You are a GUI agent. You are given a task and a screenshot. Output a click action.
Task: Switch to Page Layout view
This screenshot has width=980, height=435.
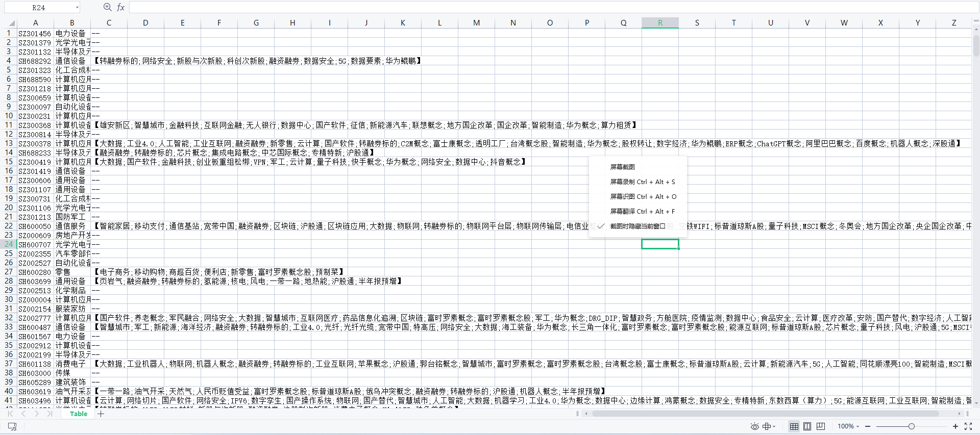(x=807, y=426)
